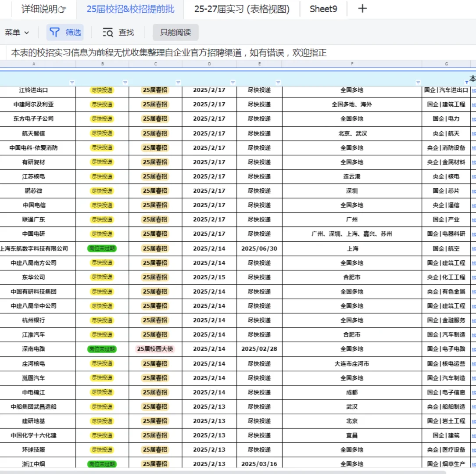Screen dimensions: 476x474
Task: Open column B filter icon
Action: click(125, 83)
